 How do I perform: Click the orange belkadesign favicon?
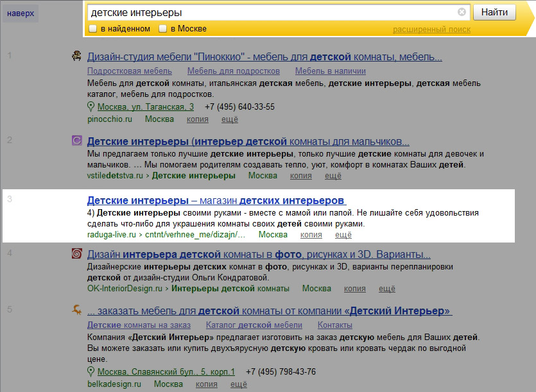click(76, 310)
